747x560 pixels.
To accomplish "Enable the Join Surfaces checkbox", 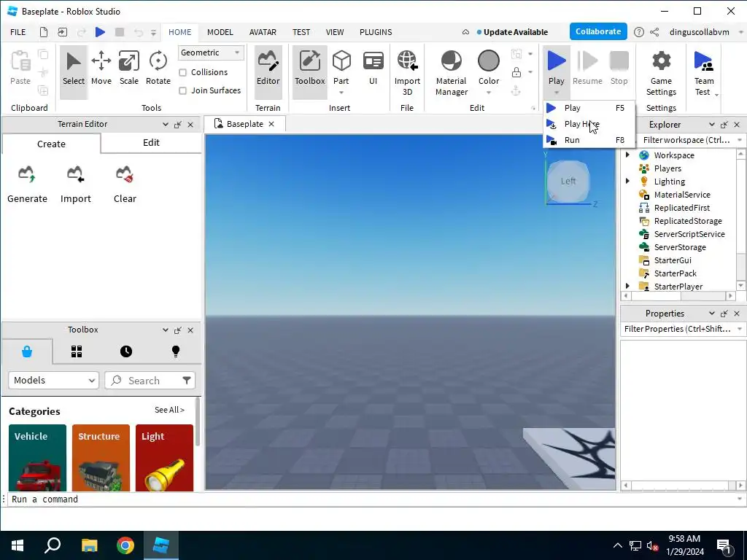I will [x=183, y=90].
